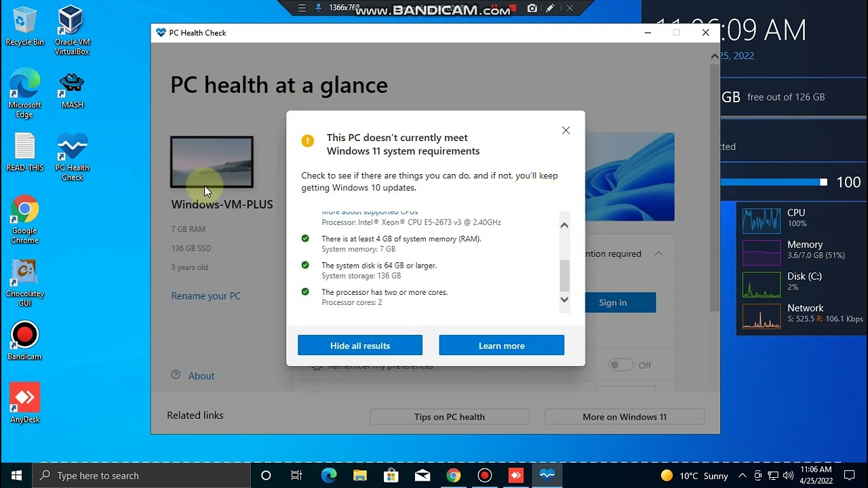Take a screenshot with Bandicam camera icon
Screen dimensions: 868x488
[532, 8]
